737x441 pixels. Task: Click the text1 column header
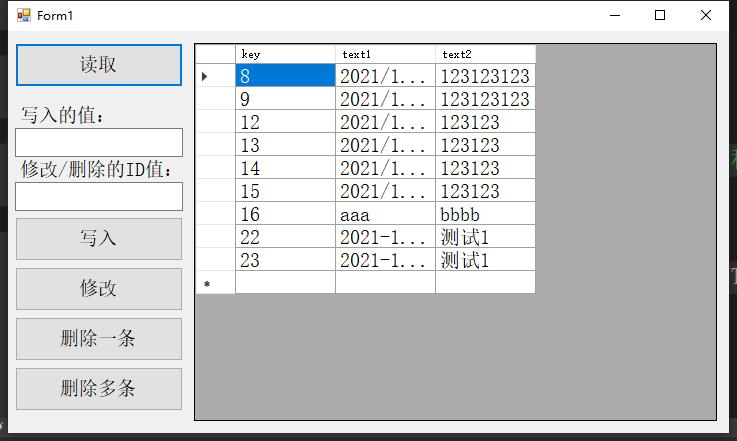[x=385, y=54]
